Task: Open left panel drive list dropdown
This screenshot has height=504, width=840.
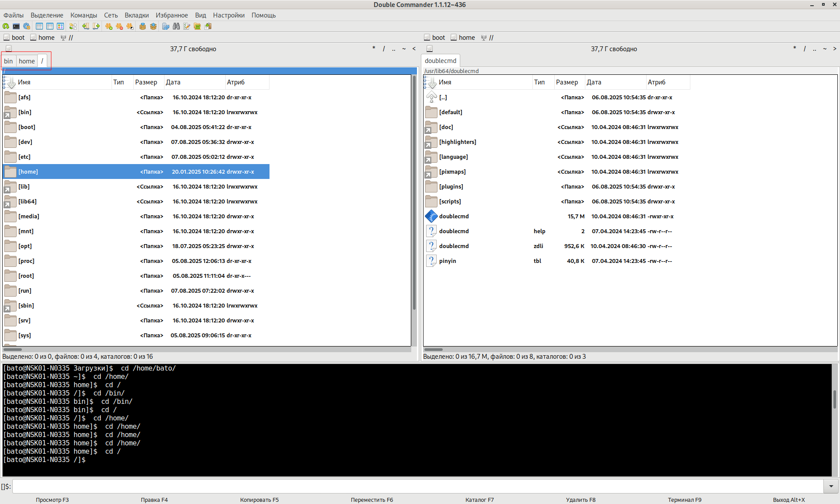Action: [9, 49]
